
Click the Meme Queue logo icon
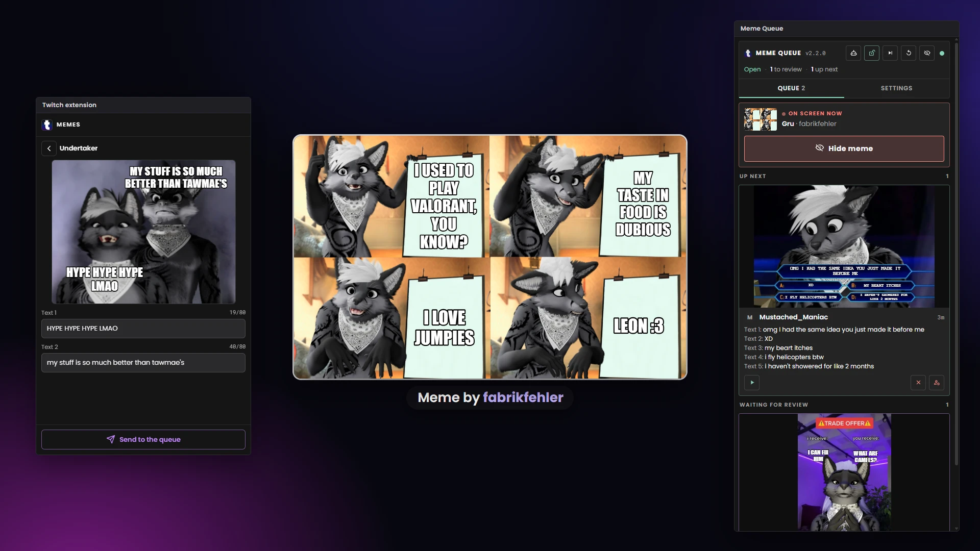(x=748, y=53)
